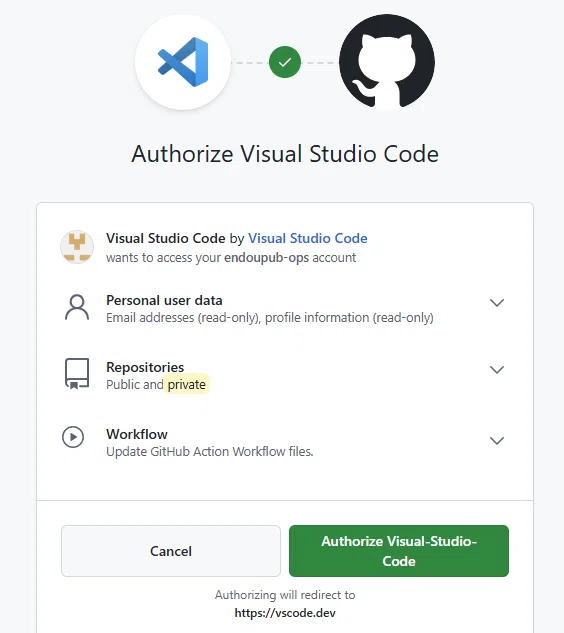Click the Visual Studio Code logo icon
The image size is (564, 633).
[x=183, y=62]
